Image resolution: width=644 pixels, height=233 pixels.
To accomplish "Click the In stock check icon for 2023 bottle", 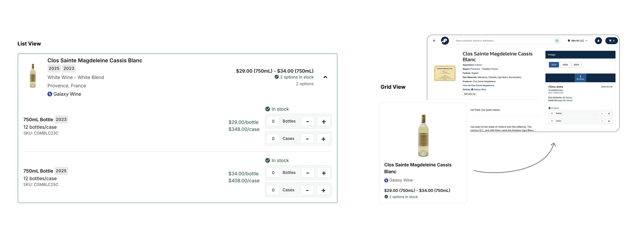I will pyautogui.click(x=267, y=109).
